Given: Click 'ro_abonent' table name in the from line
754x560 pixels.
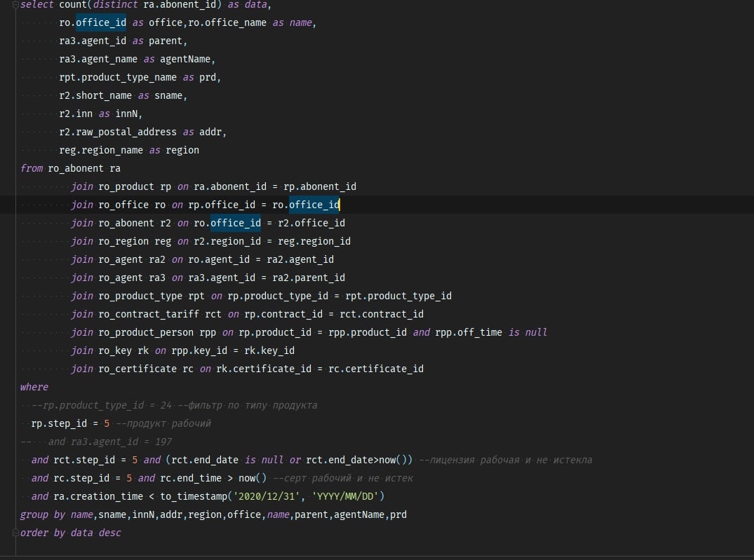Looking at the screenshot, I should coord(76,168).
